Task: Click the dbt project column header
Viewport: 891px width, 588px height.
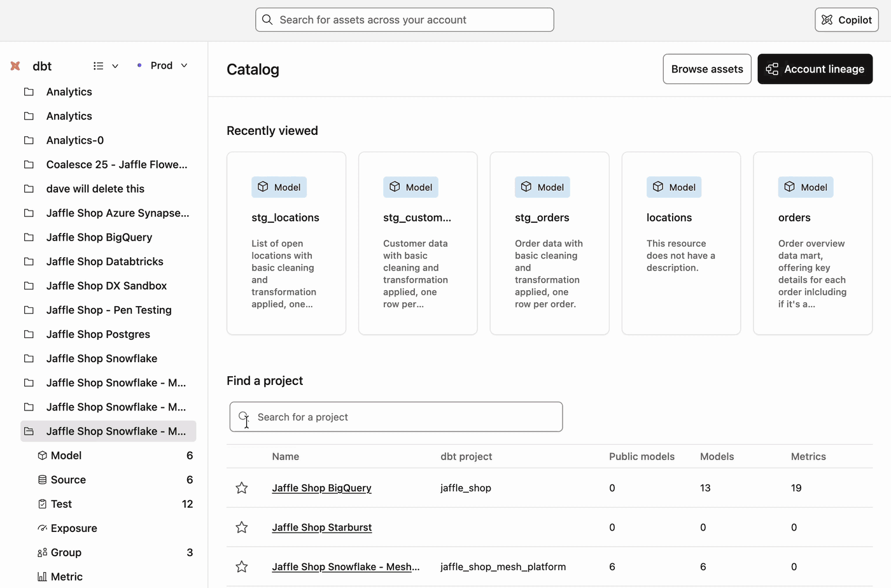Action: (467, 456)
